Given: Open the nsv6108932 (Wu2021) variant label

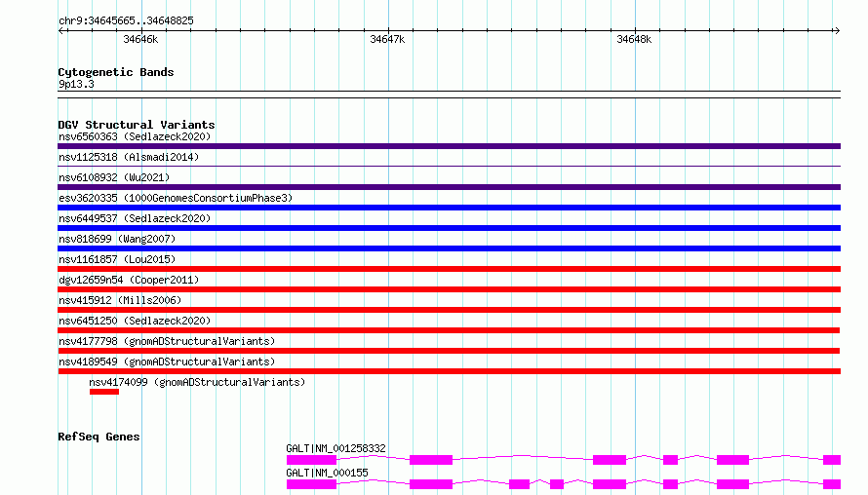Looking at the screenshot, I should [114, 177].
